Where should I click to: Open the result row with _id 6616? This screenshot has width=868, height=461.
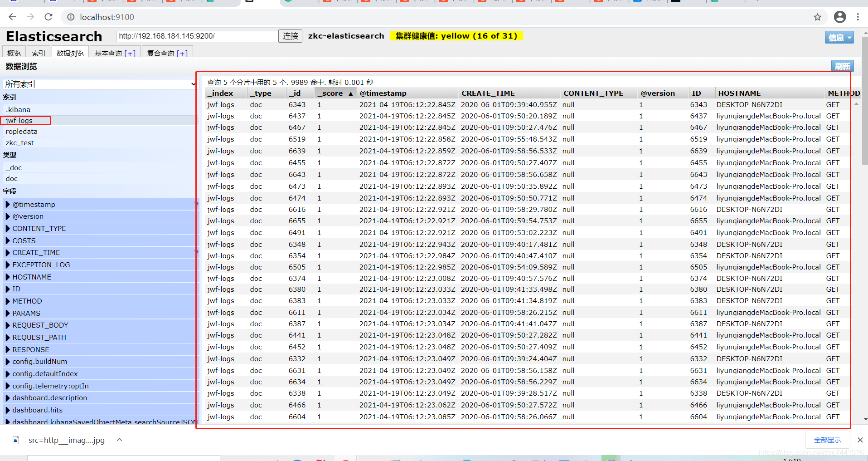tap(527, 209)
